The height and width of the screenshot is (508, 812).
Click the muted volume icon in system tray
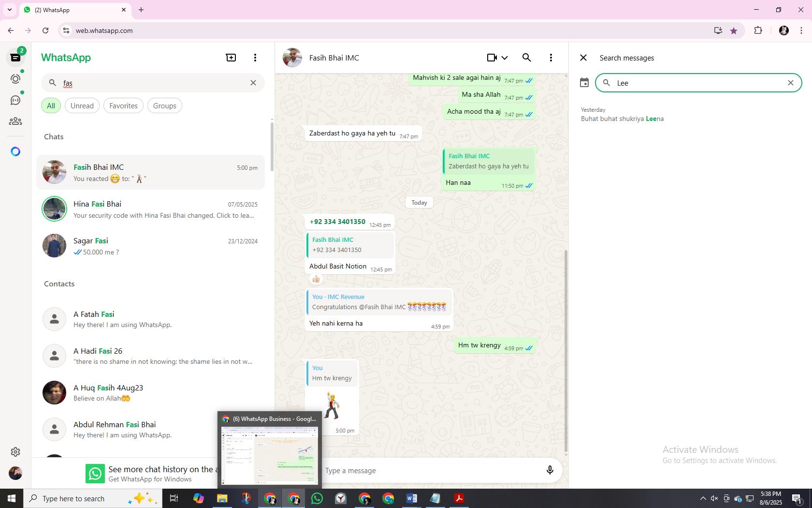click(714, 498)
